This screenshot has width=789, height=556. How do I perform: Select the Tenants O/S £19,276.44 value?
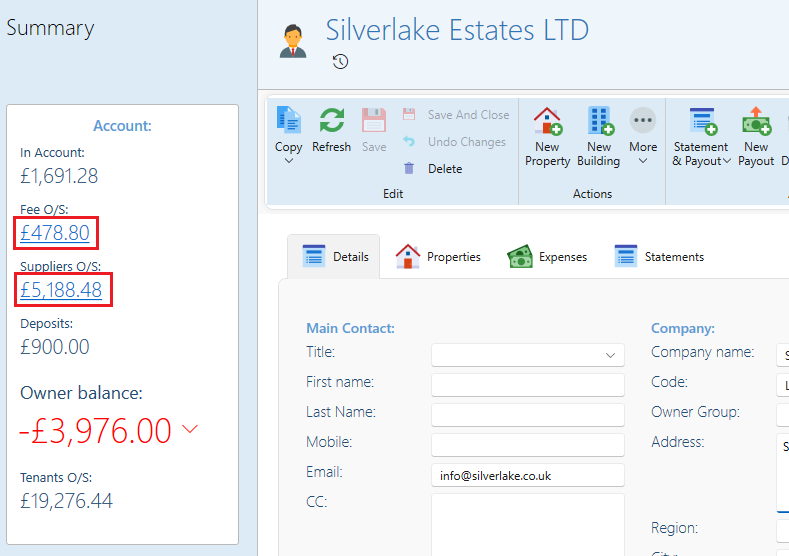[66, 501]
